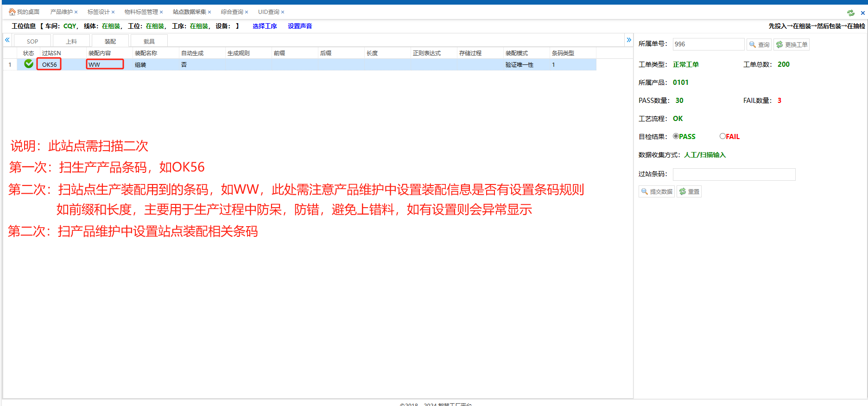Click the green refresh icon at top right
The image size is (868, 406).
pos(850,13)
